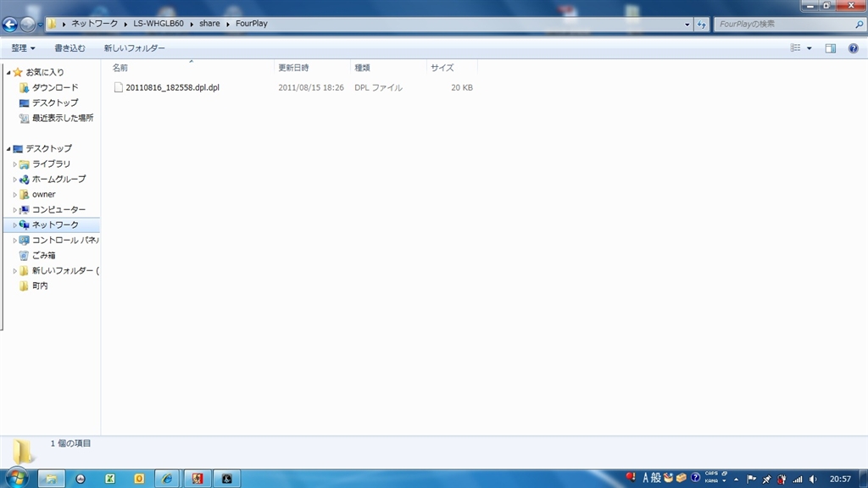Viewport: 868px width, 488px height.
Task: Open Excel from the taskbar
Action: pyautogui.click(x=109, y=479)
